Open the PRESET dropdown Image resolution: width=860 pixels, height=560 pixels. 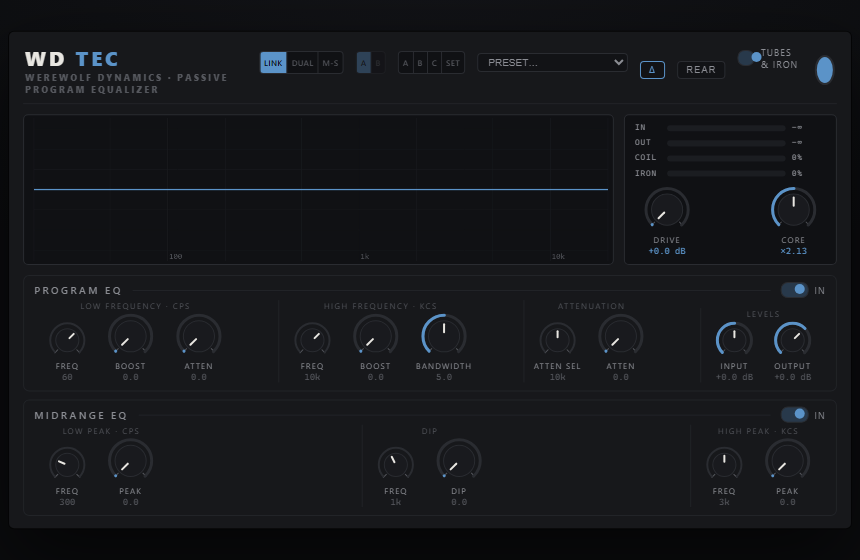point(552,63)
